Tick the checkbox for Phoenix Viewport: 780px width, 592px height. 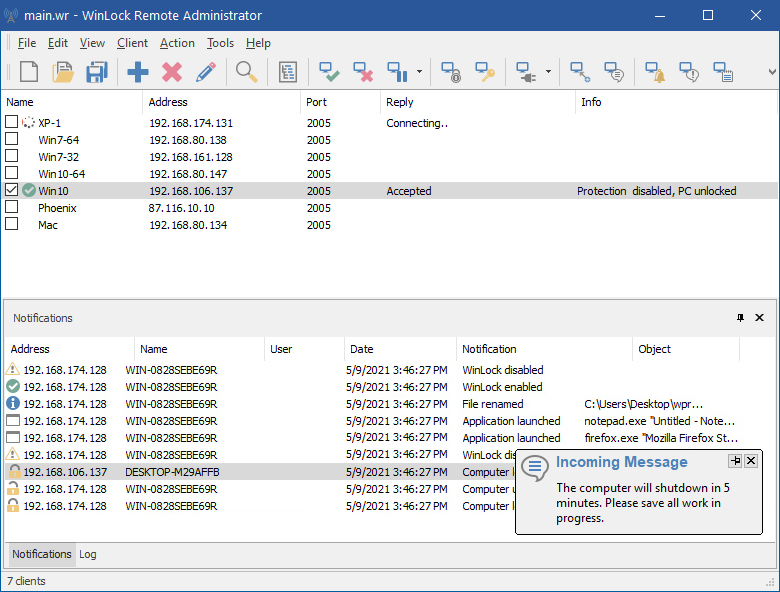click(12, 208)
